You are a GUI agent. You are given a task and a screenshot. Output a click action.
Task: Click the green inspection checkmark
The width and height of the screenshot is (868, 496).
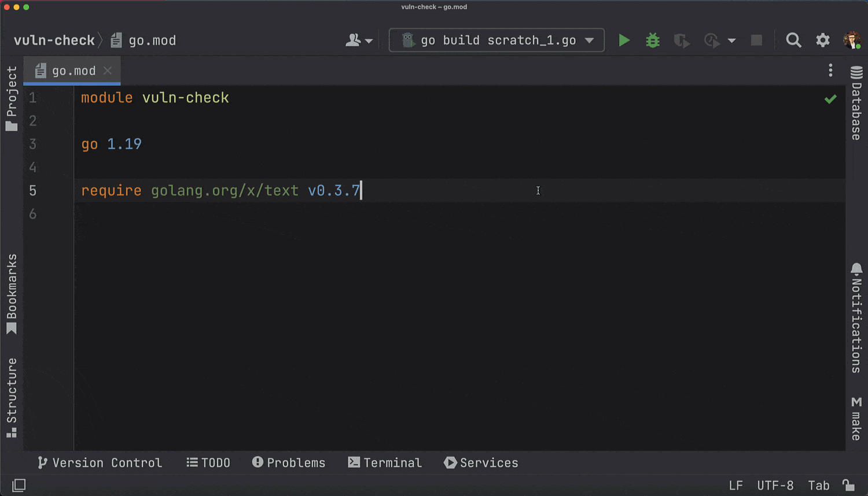pos(830,99)
